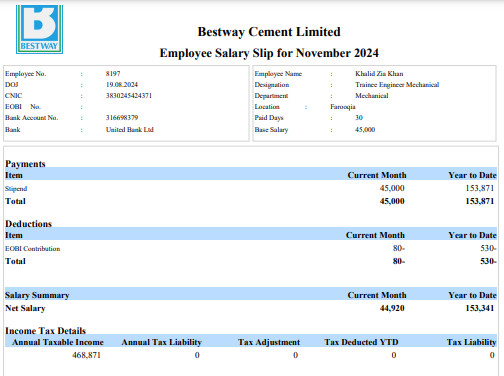The height and width of the screenshot is (376, 504).
Task: Click the Payments section heading
Action: 25,164
